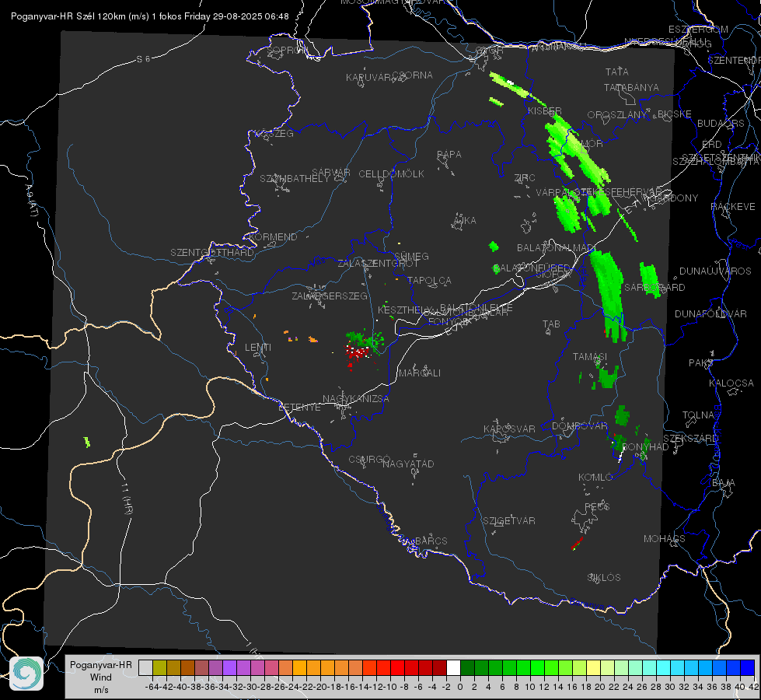Click the SZOMBATHELY city label

(x=295, y=179)
